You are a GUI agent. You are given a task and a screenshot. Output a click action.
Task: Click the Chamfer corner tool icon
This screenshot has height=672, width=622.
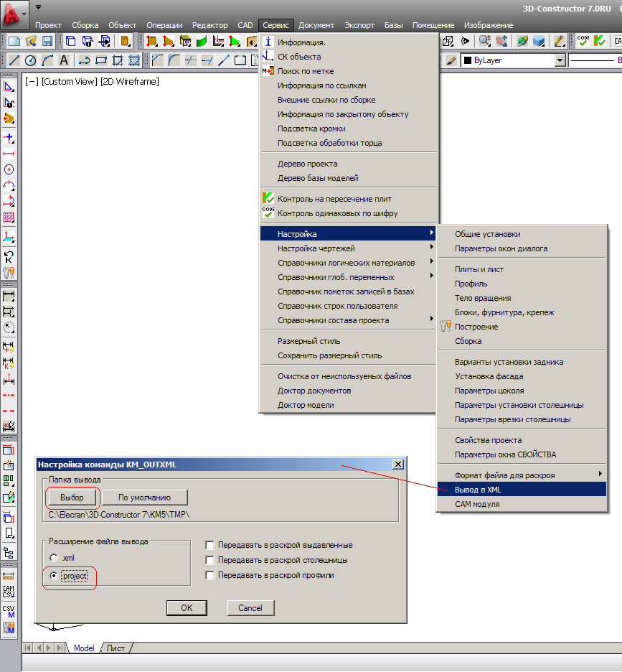[158, 60]
